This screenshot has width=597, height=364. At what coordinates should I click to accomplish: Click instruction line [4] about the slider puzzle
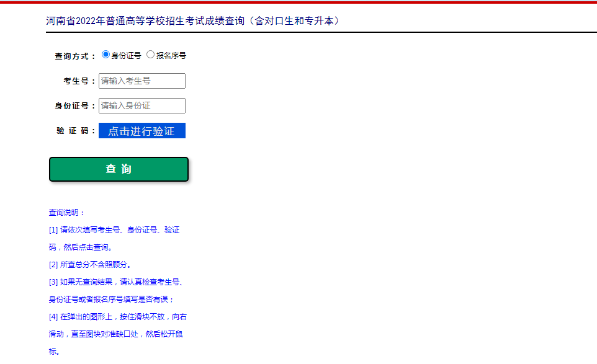(x=118, y=316)
